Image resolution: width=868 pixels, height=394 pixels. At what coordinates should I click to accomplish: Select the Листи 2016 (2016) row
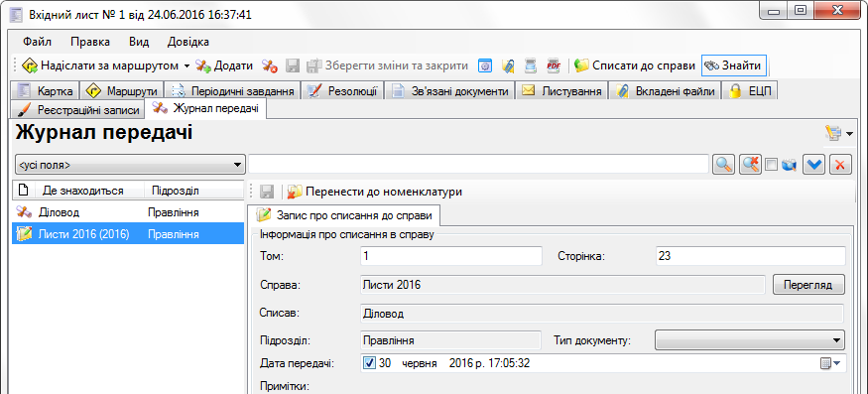(128, 234)
